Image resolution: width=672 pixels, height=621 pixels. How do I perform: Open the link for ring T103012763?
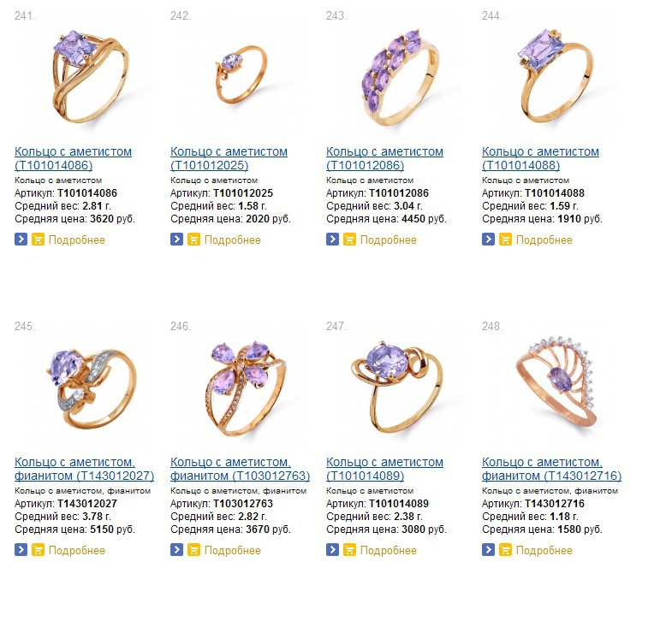click(x=240, y=469)
